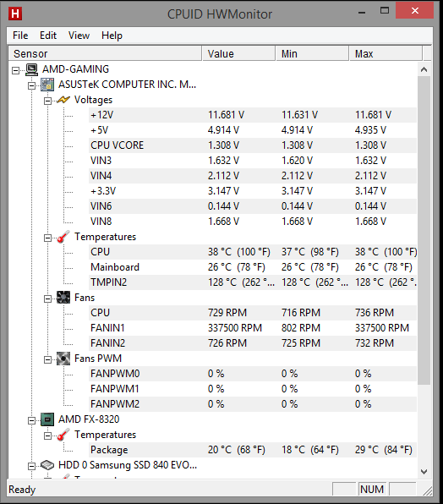Click the Fans PWM icon
Screen dimensions: 443x504
pos(63,359)
